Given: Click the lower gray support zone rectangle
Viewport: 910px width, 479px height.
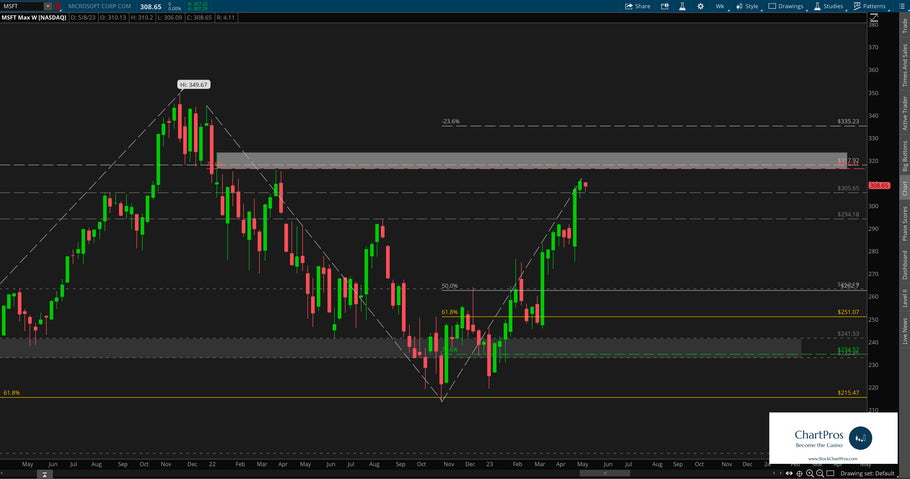Looking at the screenshot, I should pos(400,347).
